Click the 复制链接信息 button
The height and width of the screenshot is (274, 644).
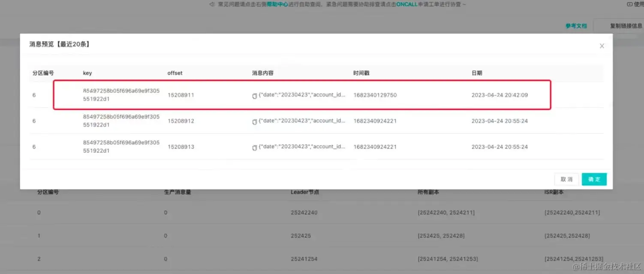point(626,26)
